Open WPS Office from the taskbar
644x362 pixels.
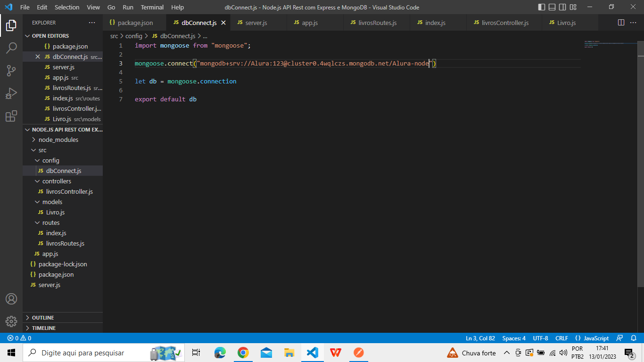coord(336,353)
